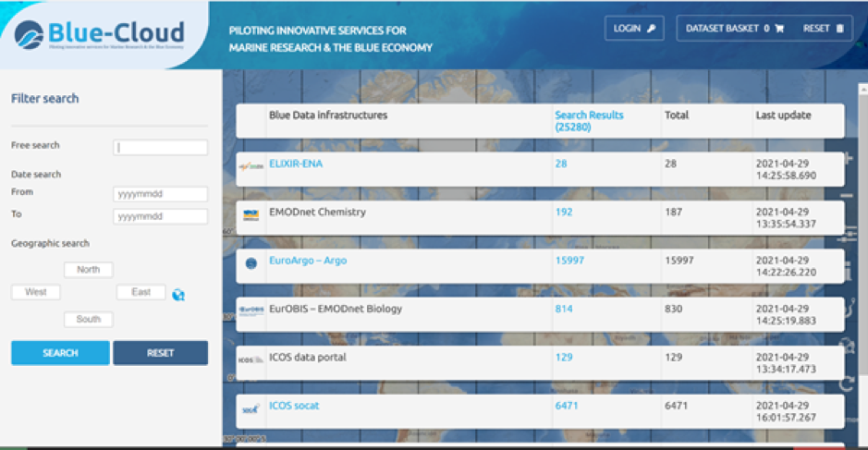This screenshot has height=450, width=868.
Task: Click the From date input field
Action: [160, 194]
